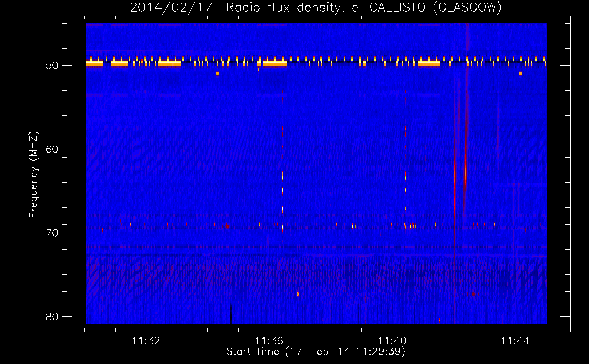Click the plot title text '2014/02/17 Radio flux density, e-CALLISTO (GLASGOW)'
The image size is (589, 364).
316,7
